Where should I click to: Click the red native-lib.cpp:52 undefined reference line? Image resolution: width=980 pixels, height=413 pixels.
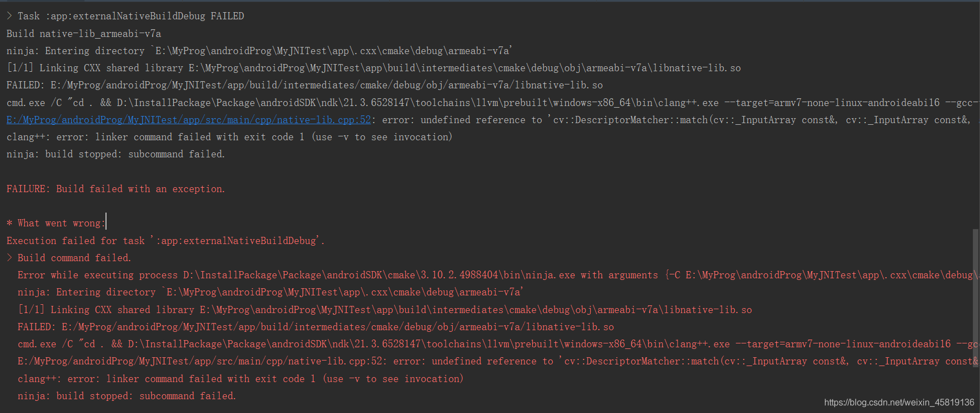(x=497, y=361)
